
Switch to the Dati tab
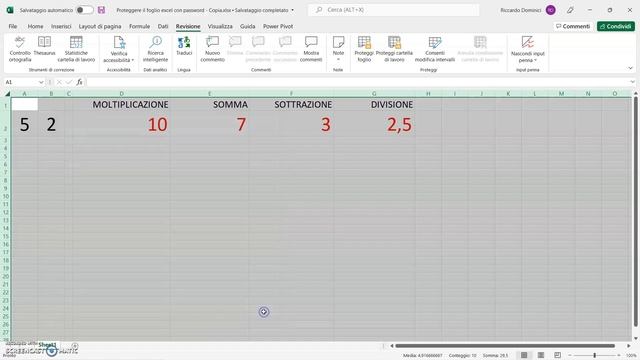pyautogui.click(x=163, y=26)
